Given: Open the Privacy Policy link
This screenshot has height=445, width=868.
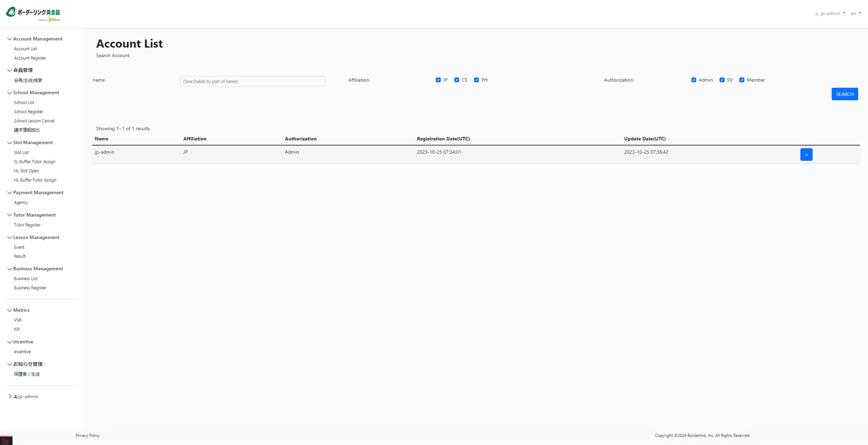Looking at the screenshot, I should [x=88, y=435].
